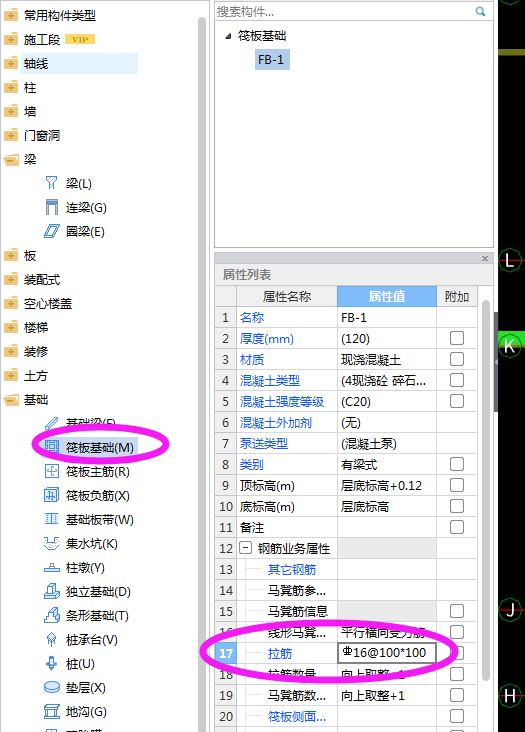This screenshot has height=732, width=525.
Task: Click the 属性名称 column header
Action: click(x=287, y=296)
